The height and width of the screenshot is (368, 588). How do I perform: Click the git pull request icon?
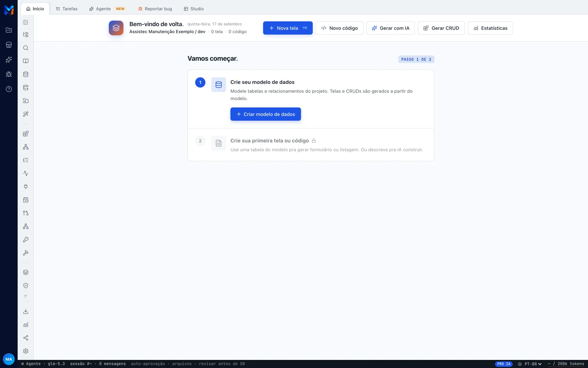[26, 213]
